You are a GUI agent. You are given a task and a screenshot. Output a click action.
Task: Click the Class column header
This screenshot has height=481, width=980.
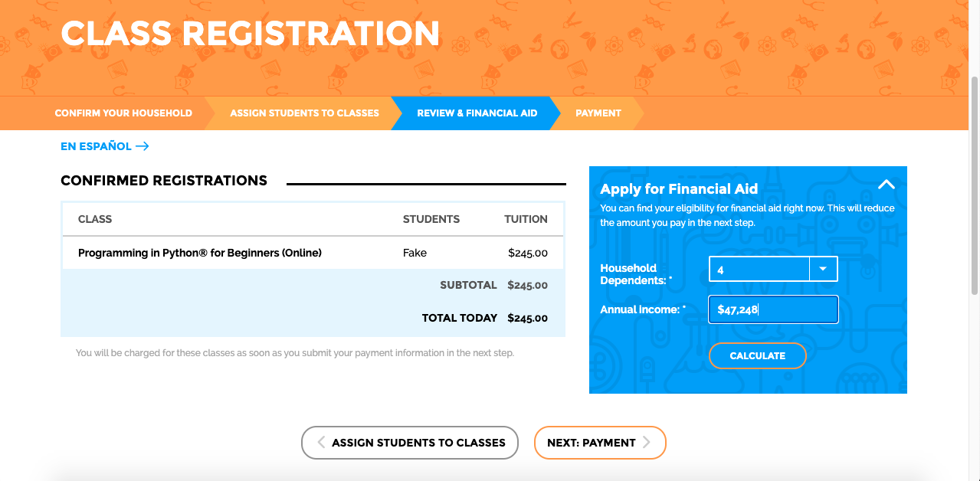click(x=95, y=219)
